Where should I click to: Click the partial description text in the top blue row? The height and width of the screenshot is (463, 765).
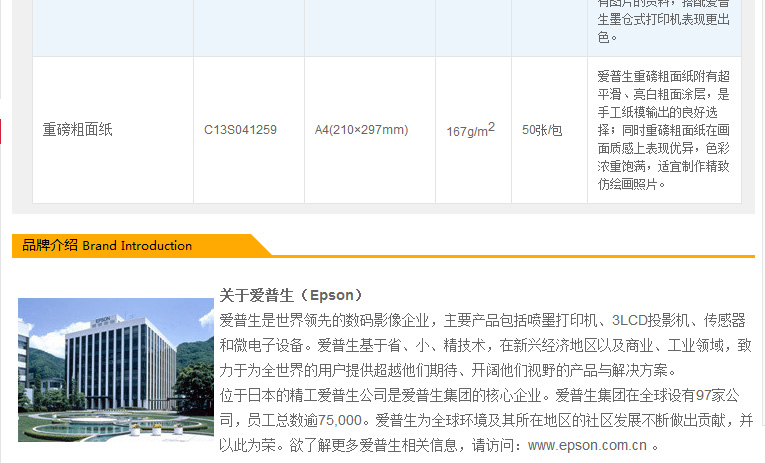(x=663, y=22)
